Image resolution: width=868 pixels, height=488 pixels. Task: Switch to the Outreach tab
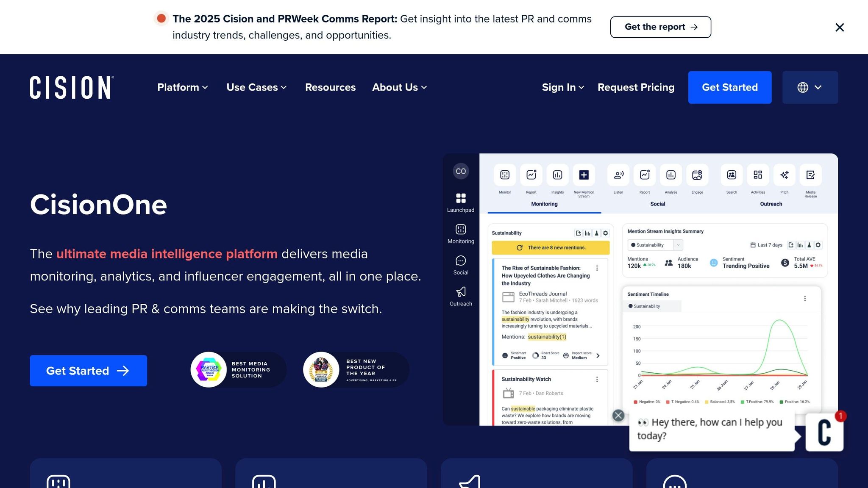point(771,204)
